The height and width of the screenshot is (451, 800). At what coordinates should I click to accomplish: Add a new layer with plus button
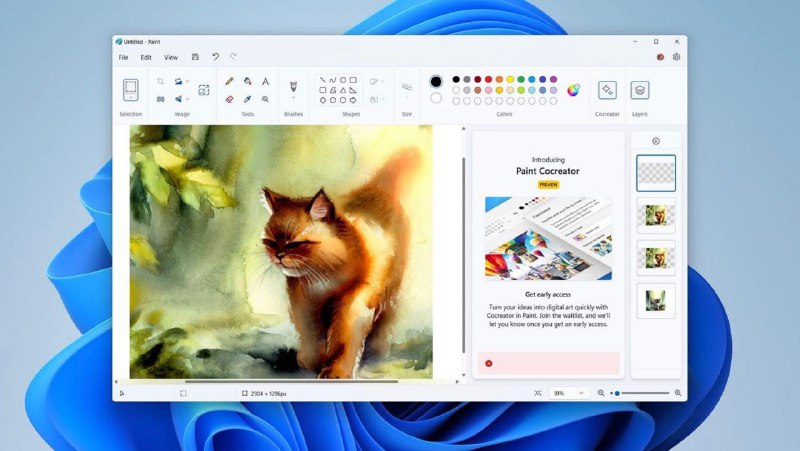(x=656, y=141)
